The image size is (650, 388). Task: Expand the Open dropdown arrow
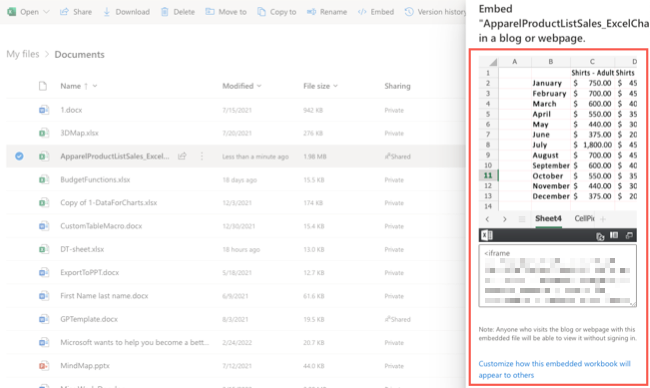[46, 12]
